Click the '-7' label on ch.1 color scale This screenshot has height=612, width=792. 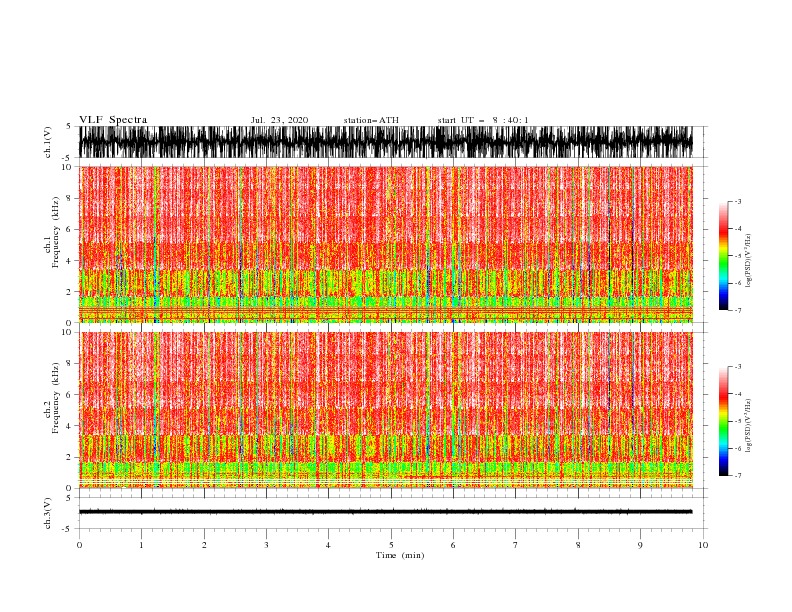click(x=737, y=310)
